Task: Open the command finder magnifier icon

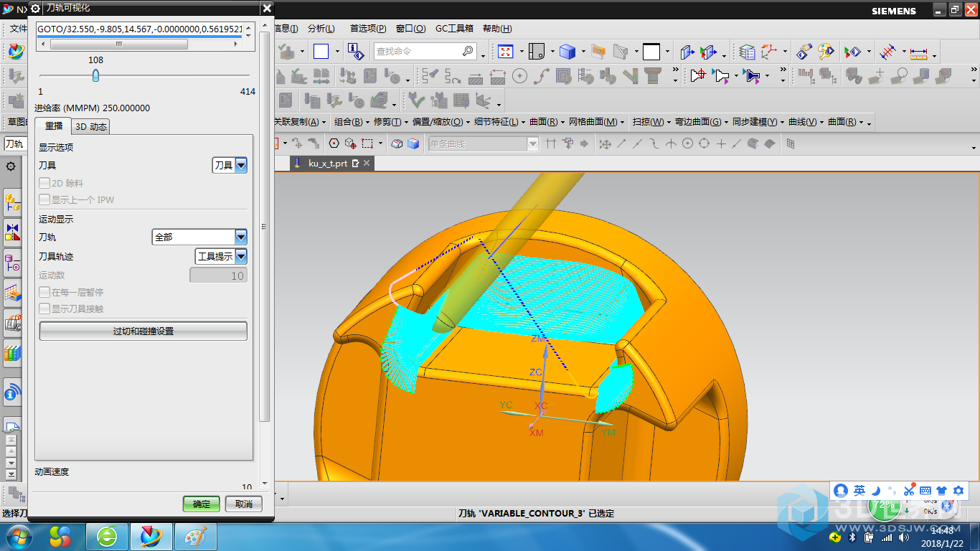Action: click(x=468, y=52)
